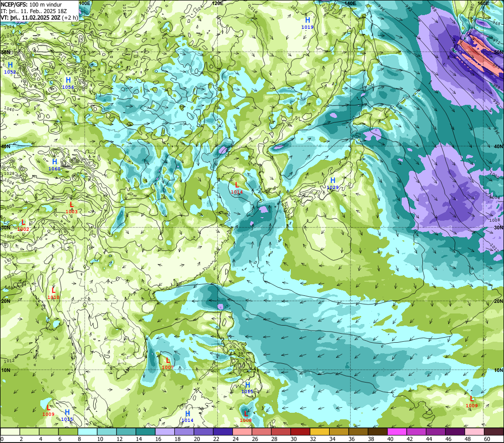
Task: Click the L 1008 low pressure marker
Action: tap(246, 416)
